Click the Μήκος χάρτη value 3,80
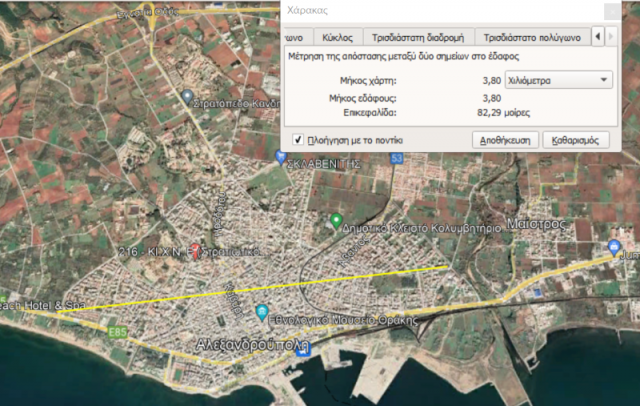Screen dimensions: 640x406 pyautogui.click(x=491, y=80)
